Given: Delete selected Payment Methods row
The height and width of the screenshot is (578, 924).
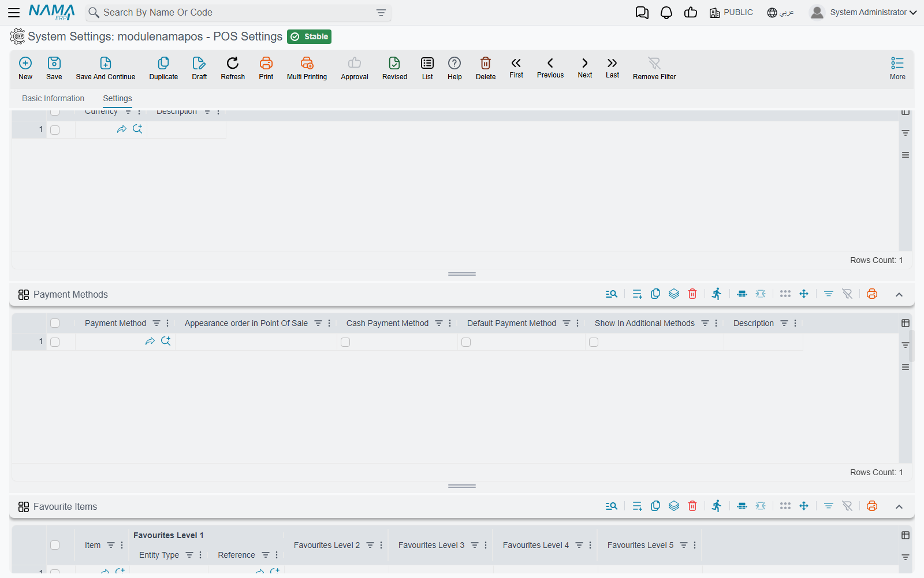Looking at the screenshot, I should [x=692, y=294].
